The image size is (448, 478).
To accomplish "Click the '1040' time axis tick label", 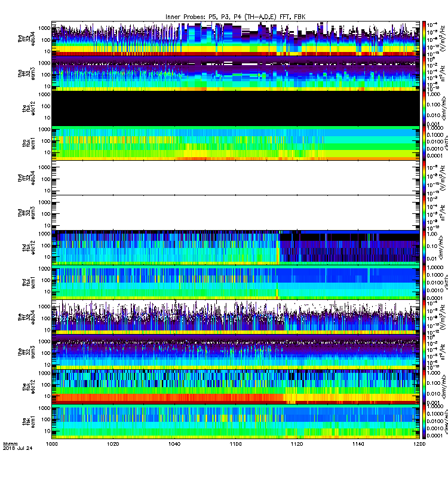I will [x=174, y=444].
